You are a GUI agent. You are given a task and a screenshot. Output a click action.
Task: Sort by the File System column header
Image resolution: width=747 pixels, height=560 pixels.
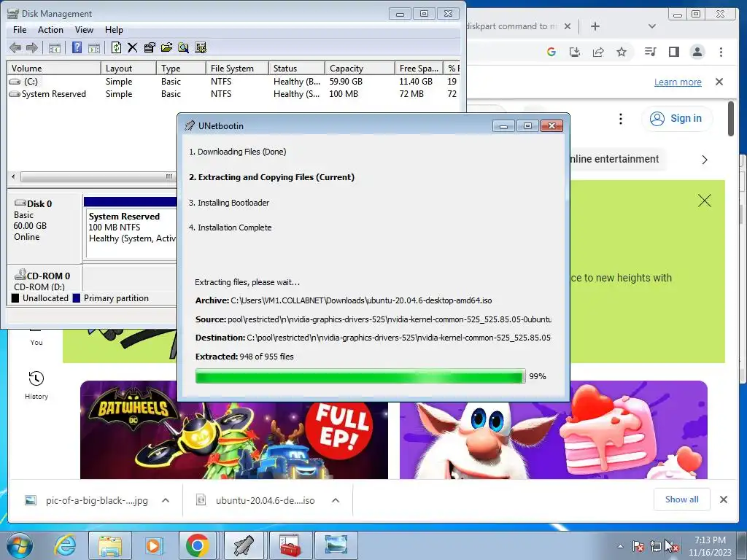[x=237, y=68]
